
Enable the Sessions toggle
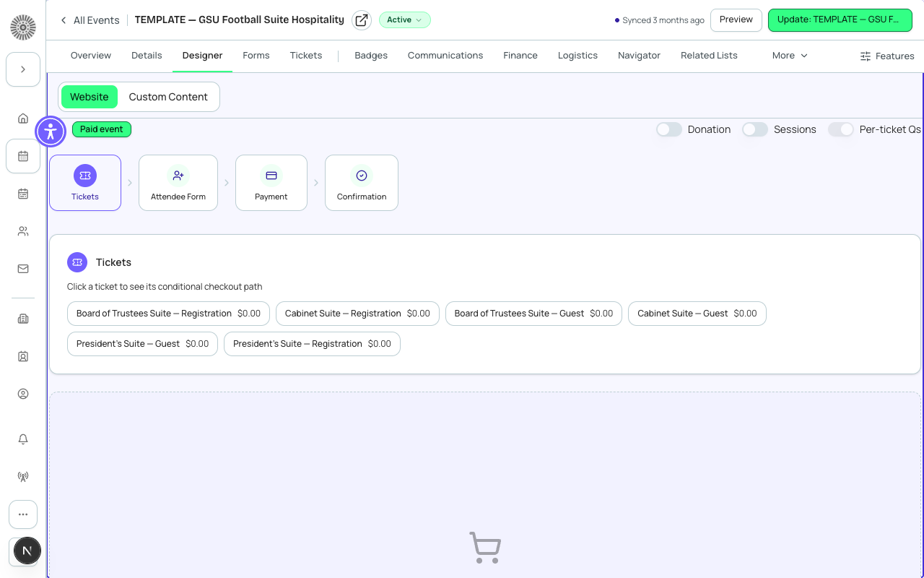755,129
